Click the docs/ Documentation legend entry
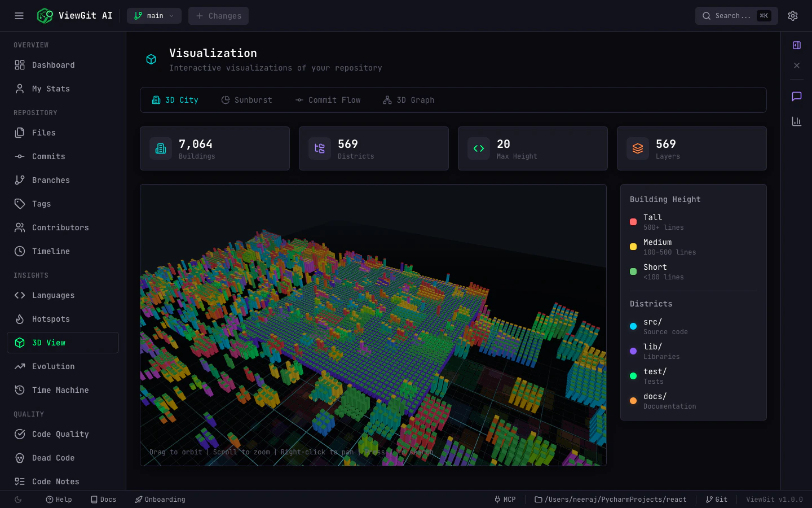This screenshot has width=812, height=508. tap(694, 401)
